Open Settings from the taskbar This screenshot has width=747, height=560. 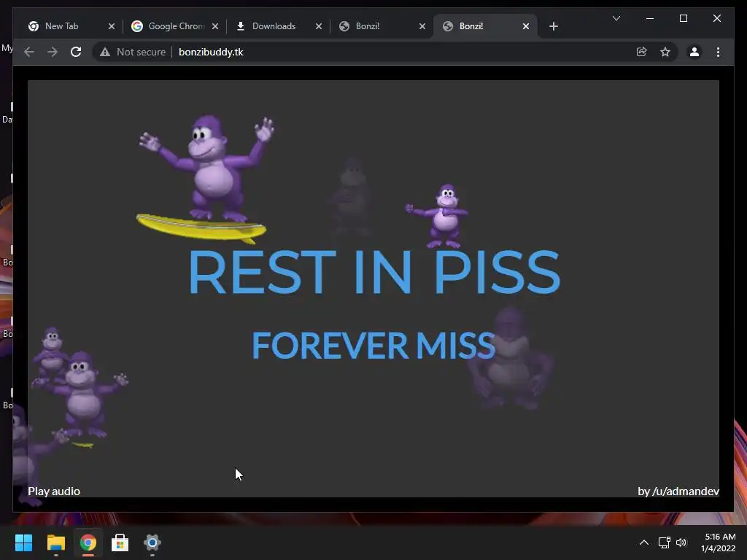point(152,542)
